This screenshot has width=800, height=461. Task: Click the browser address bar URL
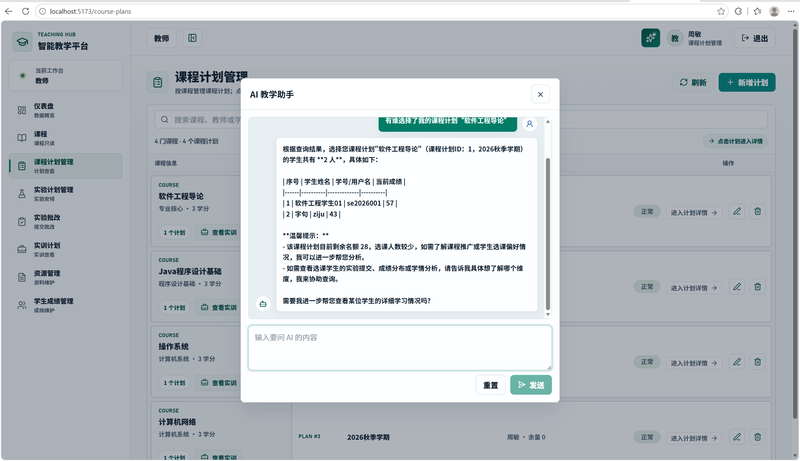click(x=90, y=11)
